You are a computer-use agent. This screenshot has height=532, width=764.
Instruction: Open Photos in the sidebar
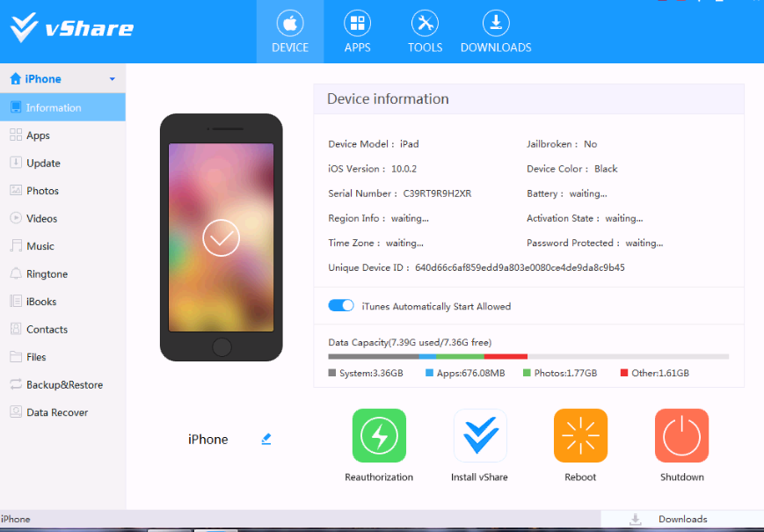point(62,191)
